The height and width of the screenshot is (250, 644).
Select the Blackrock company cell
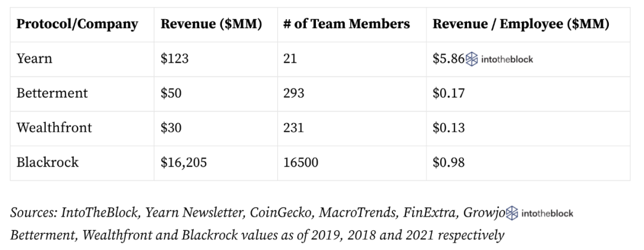[x=47, y=162]
